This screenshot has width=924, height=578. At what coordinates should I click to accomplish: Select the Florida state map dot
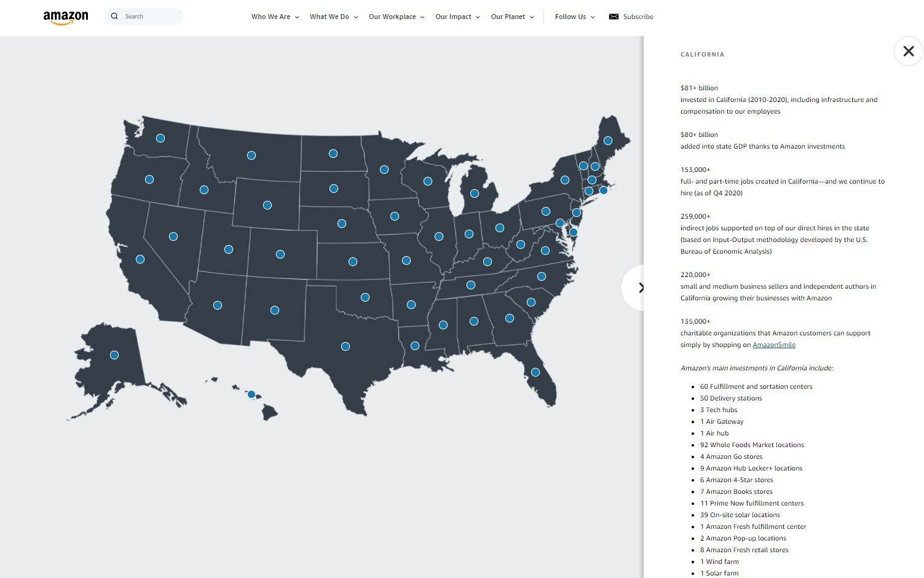(535, 372)
